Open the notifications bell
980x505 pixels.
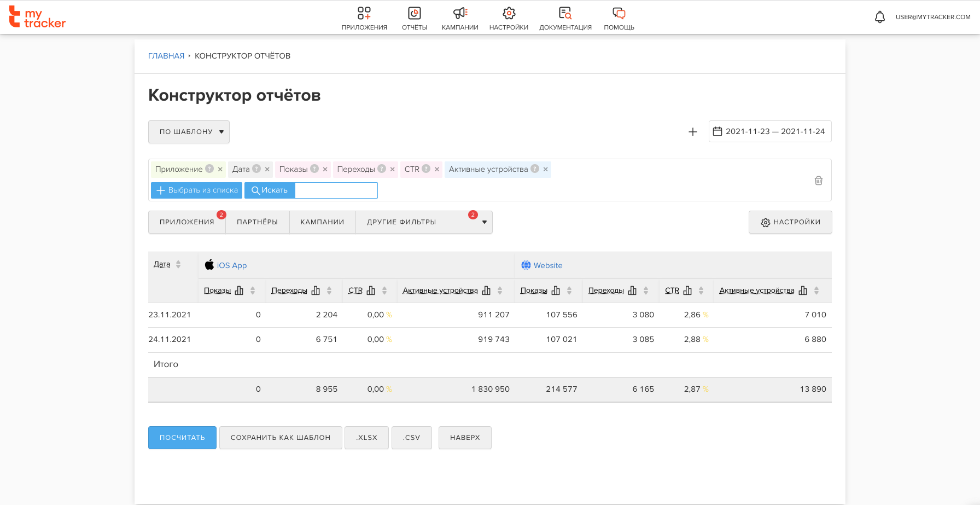click(879, 17)
